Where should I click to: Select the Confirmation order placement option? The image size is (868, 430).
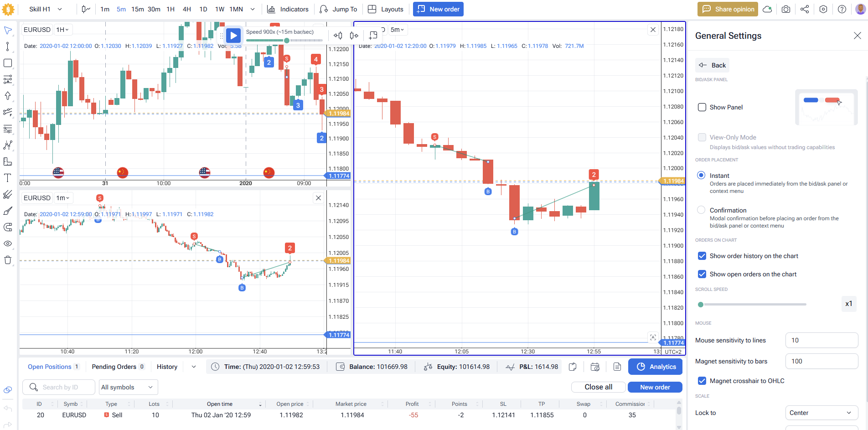click(701, 210)
